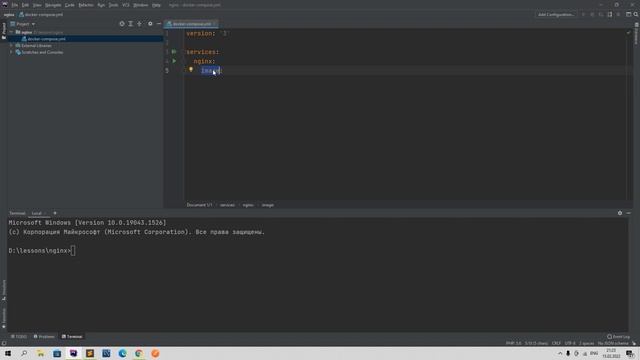This screenshot has height=360, width=640.
Task: Click 'Document 1/1' breadcrumb
Action: coord(199,205)
